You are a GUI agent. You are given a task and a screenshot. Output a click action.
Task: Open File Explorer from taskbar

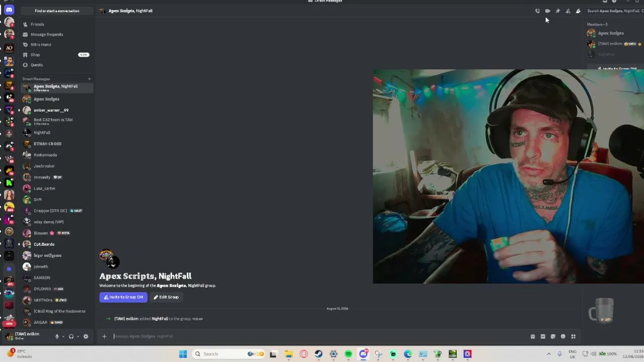tap(289, 354)
